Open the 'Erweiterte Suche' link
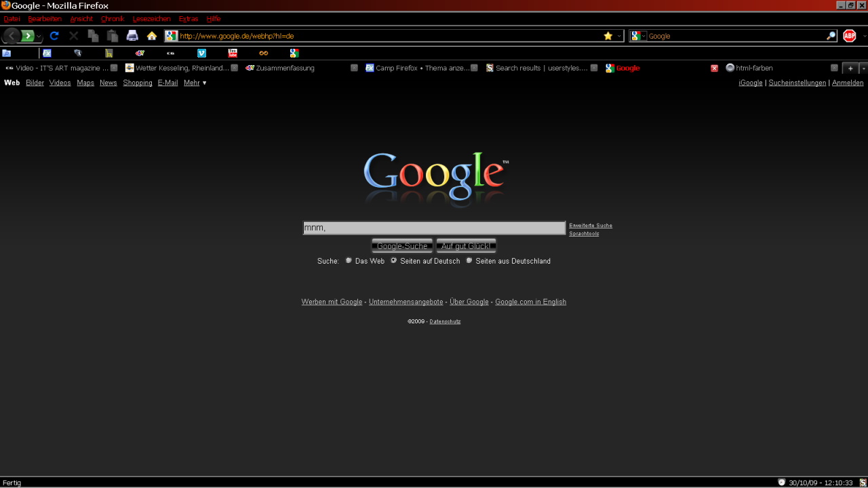The height and width of the screenshot is (488, 868). 591,225
